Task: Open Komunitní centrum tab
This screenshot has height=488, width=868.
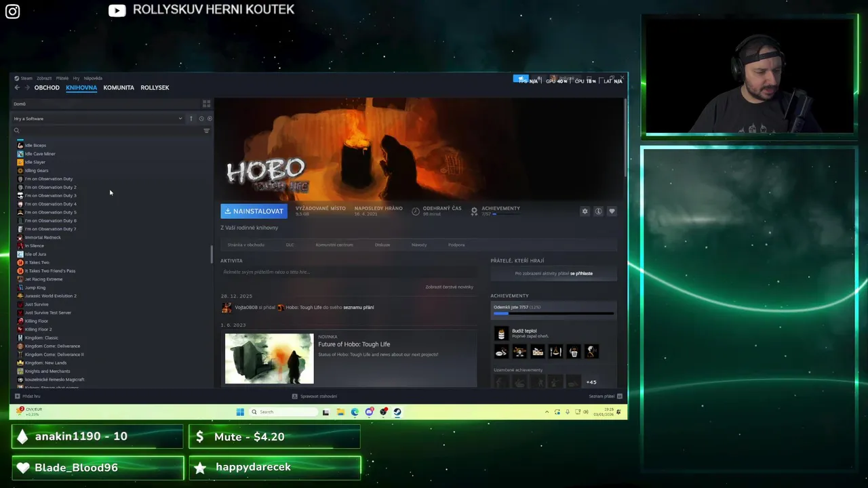Action: 334,245
